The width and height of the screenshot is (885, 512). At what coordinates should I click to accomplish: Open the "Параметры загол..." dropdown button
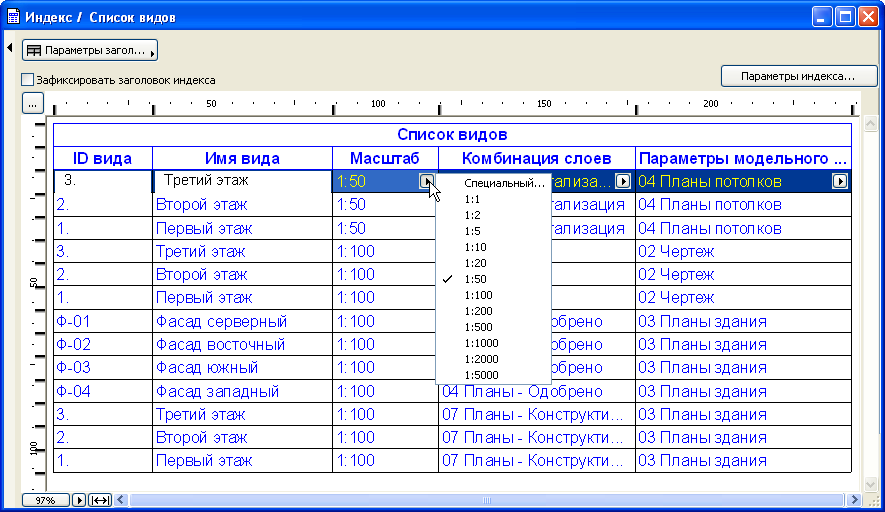[x=90, y=50]
